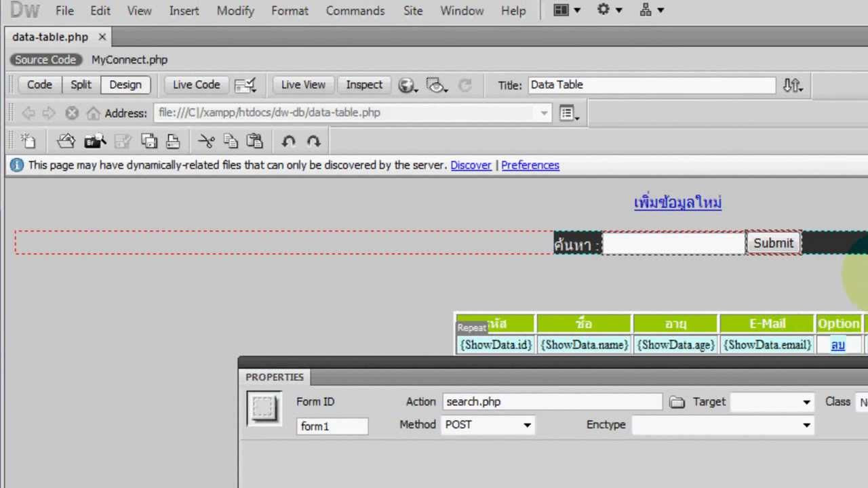Click the Refresh Design View icon

tap(465, 85)
